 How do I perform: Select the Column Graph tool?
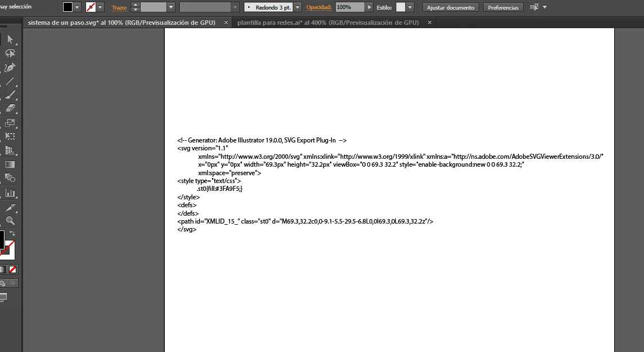[x=10, y=193]
